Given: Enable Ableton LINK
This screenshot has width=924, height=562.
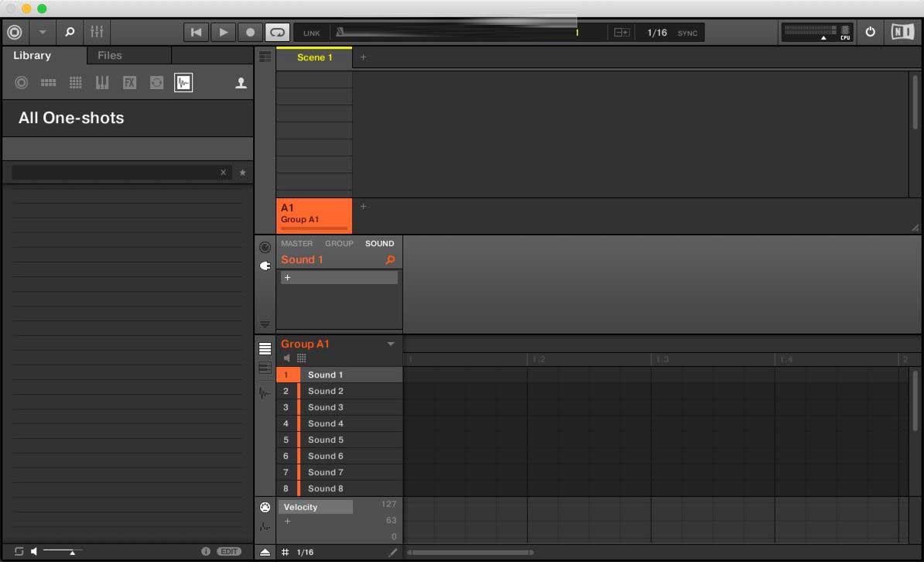Looking at the screenshot, I should (311, 33).
